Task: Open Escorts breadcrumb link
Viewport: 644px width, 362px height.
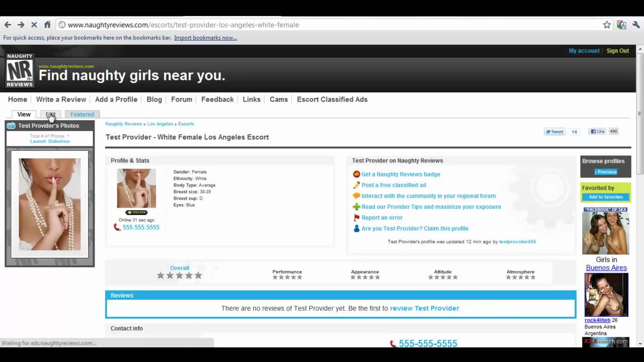Action: (186, 124)
